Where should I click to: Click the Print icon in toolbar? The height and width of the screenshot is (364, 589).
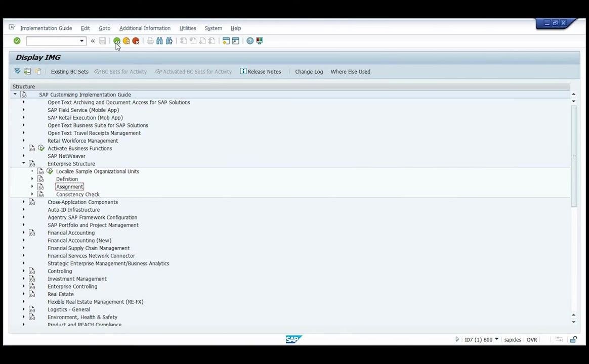(x=150, y=41)
